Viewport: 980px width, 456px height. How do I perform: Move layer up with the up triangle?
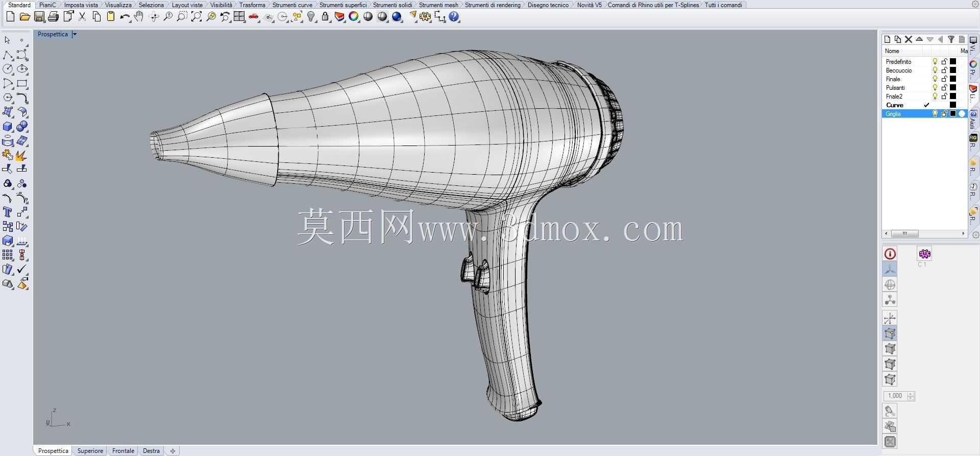[x=919, y=39]
